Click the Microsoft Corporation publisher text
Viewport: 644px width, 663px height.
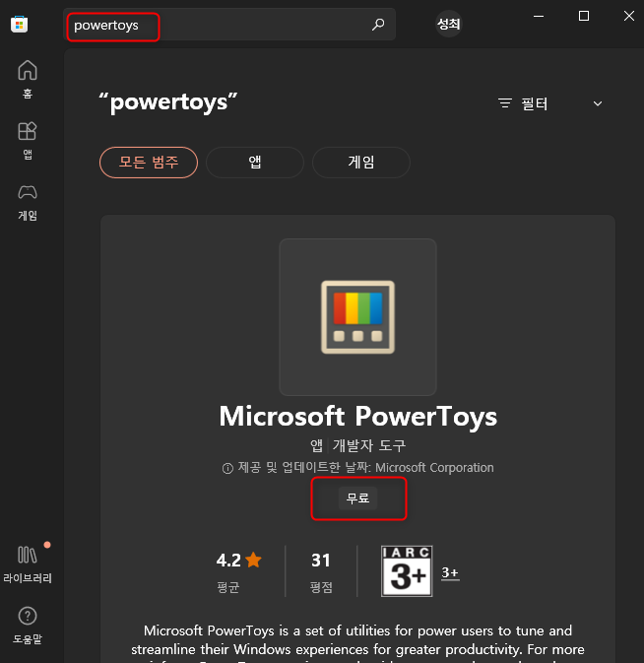[434, 468]
